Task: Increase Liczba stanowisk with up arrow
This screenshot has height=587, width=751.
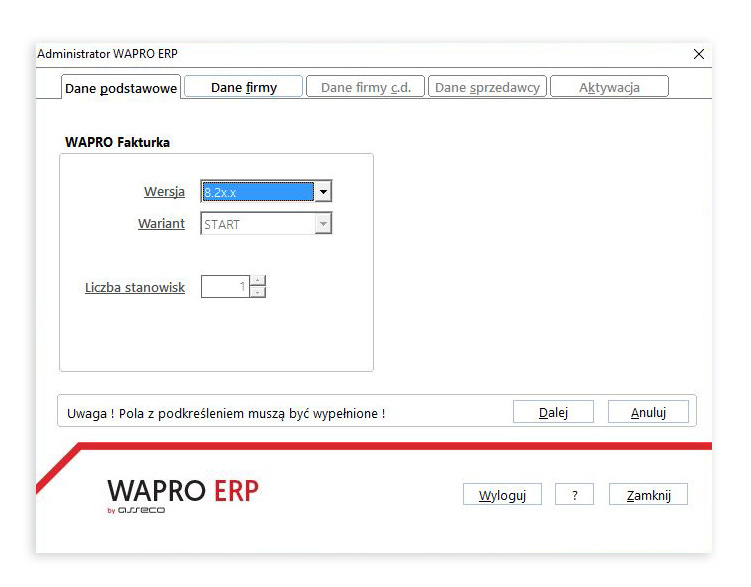Action: pos(258,281)
